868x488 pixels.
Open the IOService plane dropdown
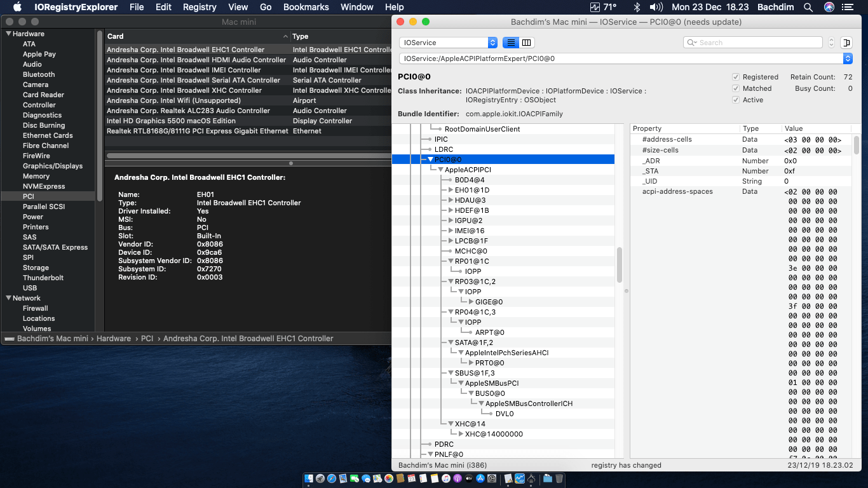click(x=448, y=43)
